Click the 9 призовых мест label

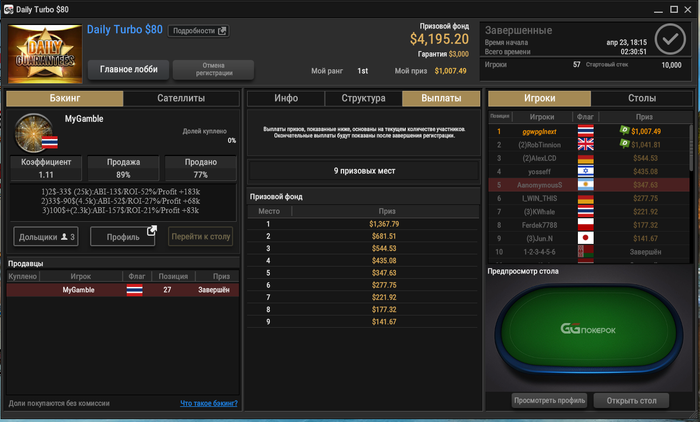pos(364,171)
